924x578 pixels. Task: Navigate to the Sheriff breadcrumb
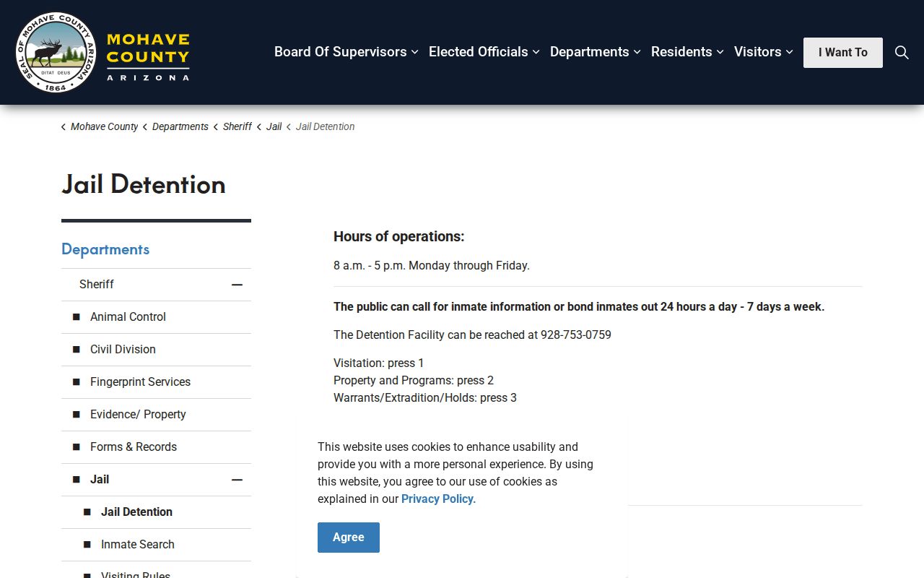click(x=237, y=126)
